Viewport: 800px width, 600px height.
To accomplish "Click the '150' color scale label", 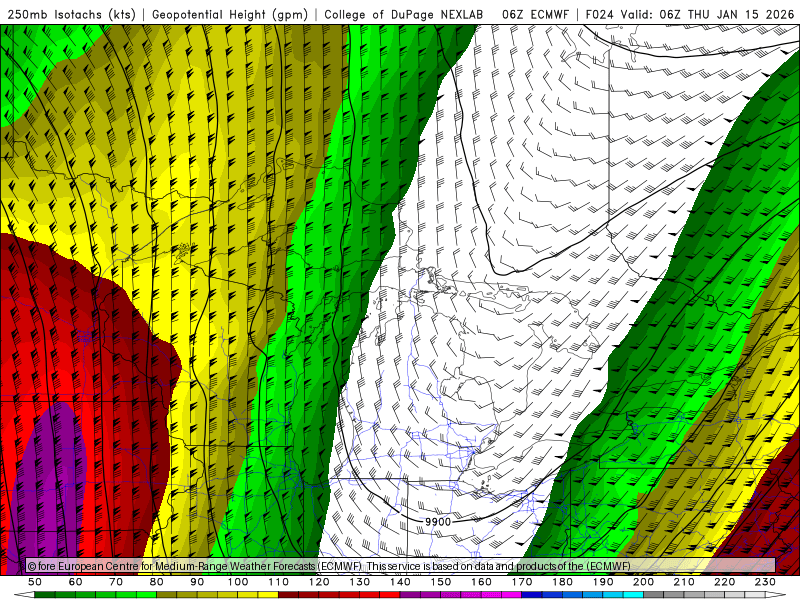I will pos(441,582).
